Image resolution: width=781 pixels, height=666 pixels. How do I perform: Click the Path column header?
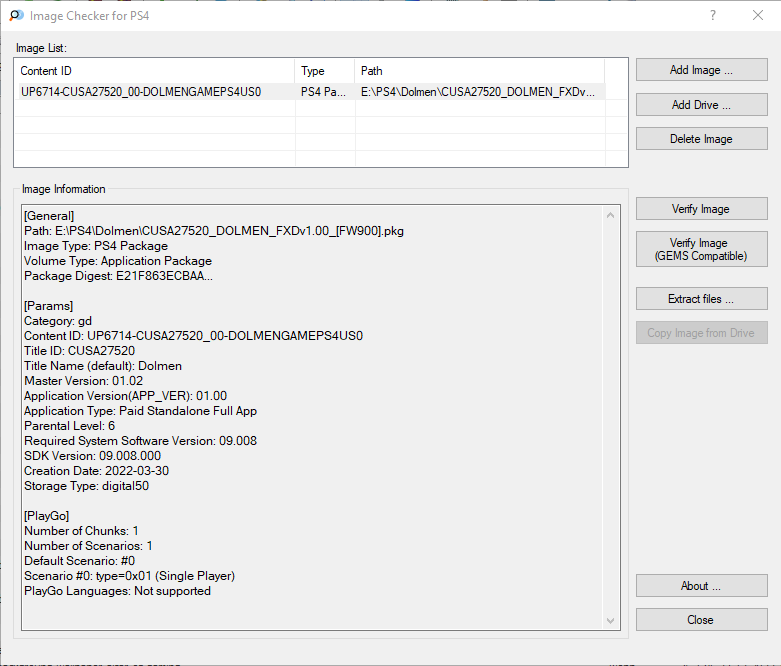pos(480,71)
